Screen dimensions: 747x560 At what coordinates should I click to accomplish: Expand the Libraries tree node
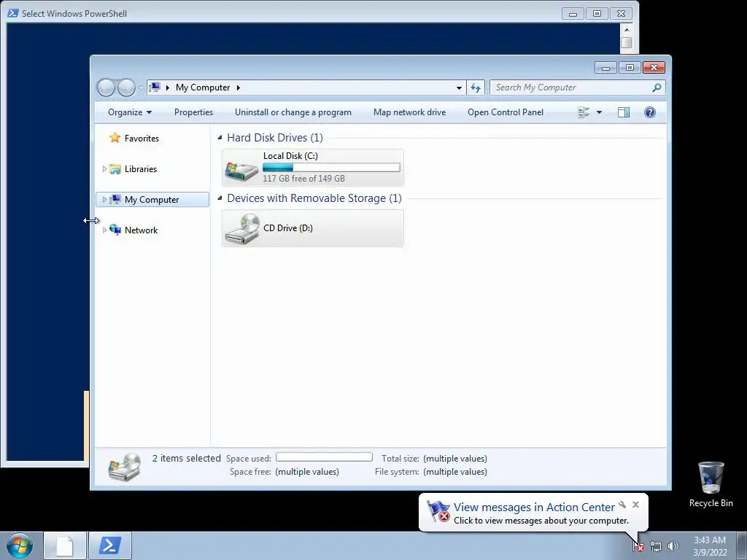(104, 169)
